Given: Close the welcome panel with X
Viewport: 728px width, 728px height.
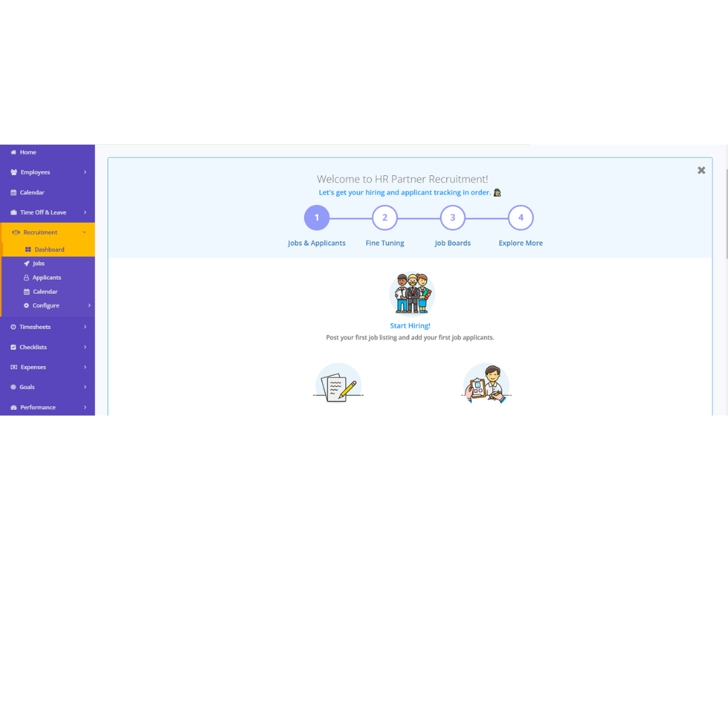Looking at the screenshot, I should pos(701,171).
